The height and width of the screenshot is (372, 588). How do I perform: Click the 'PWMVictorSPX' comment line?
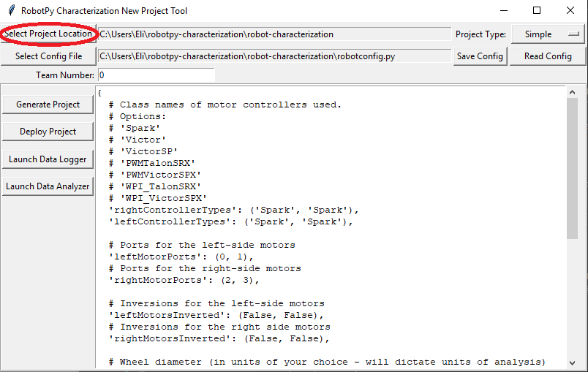(155, 175)
